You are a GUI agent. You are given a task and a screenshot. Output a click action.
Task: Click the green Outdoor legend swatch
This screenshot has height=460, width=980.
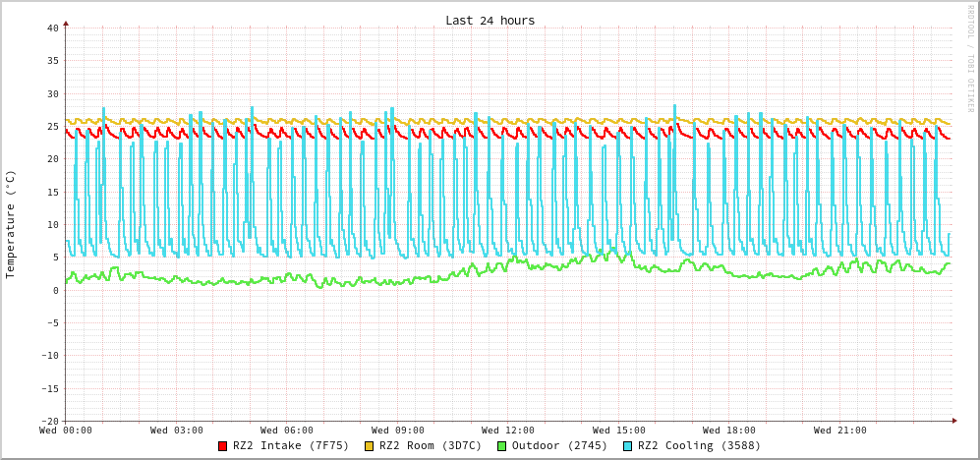(x=501, y=446)
